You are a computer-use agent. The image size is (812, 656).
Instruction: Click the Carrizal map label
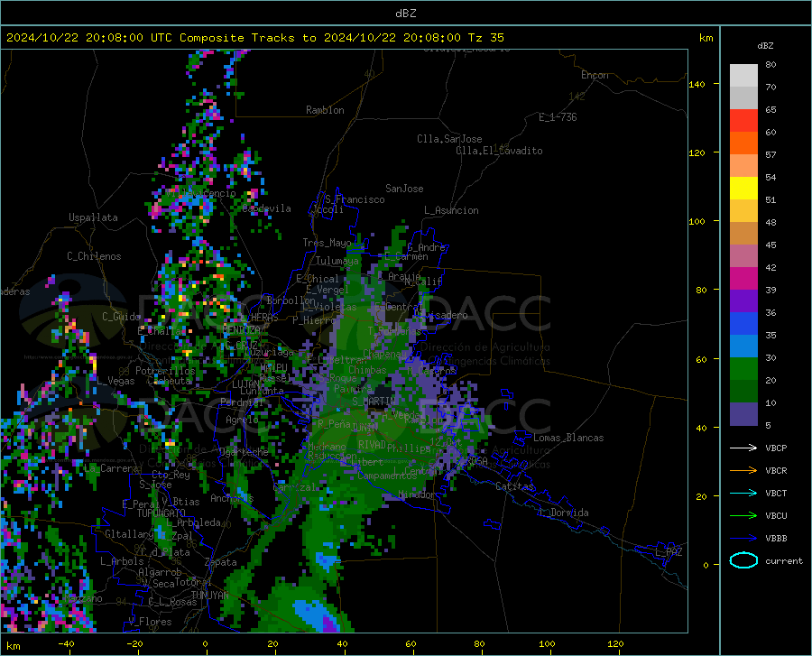click(x=294, y=487)
